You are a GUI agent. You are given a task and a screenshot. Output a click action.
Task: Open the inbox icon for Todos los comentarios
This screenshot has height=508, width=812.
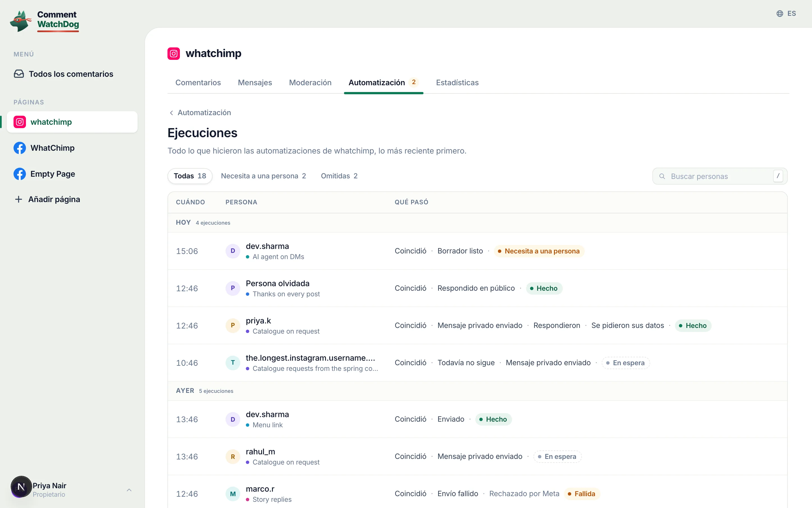[19, 74]
